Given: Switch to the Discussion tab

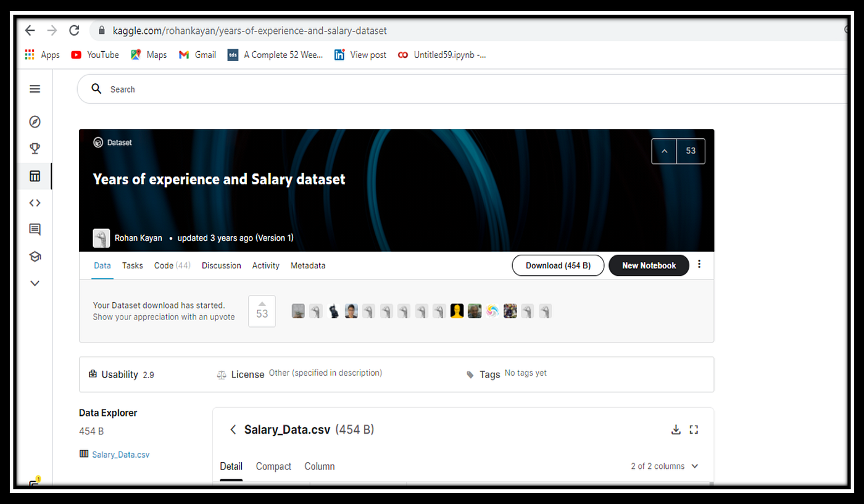Looking at the screenshot, I should (x=222, y=265).
